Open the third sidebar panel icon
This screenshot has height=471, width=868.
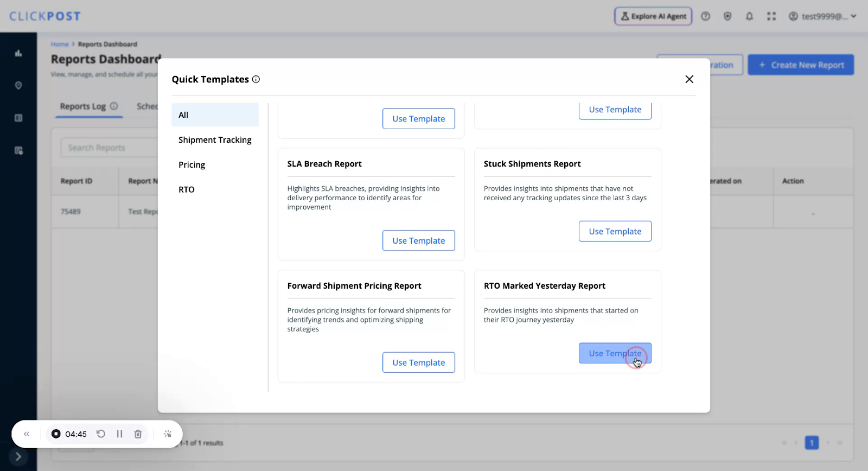18,118
